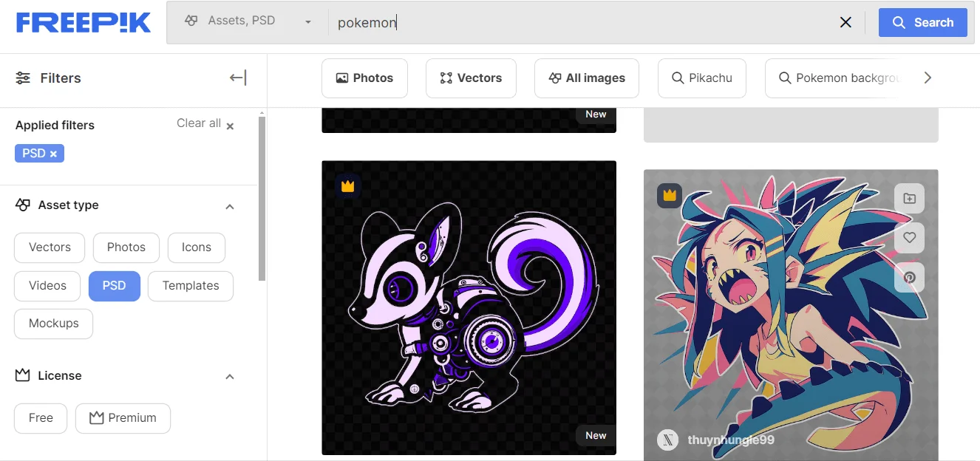The height and width of the screenshot is (461, 980).
Task: Collapse the Asset type section
Action: pos(230,206)
